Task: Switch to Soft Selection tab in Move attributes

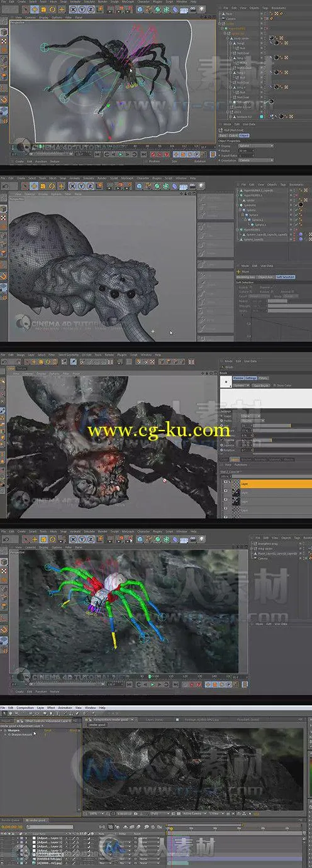Action: [x=286, y=277]
